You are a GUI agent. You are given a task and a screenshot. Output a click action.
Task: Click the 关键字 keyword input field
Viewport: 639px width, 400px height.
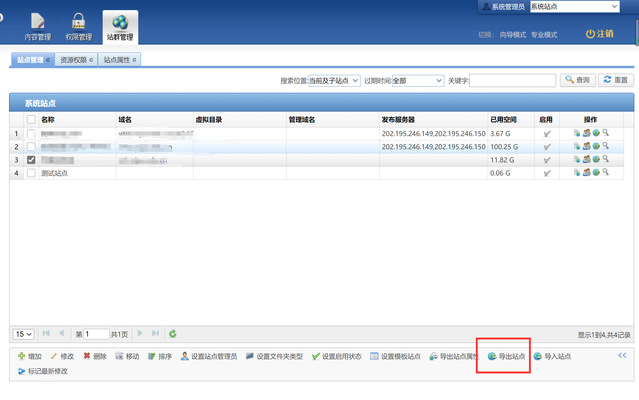[512, 80]
